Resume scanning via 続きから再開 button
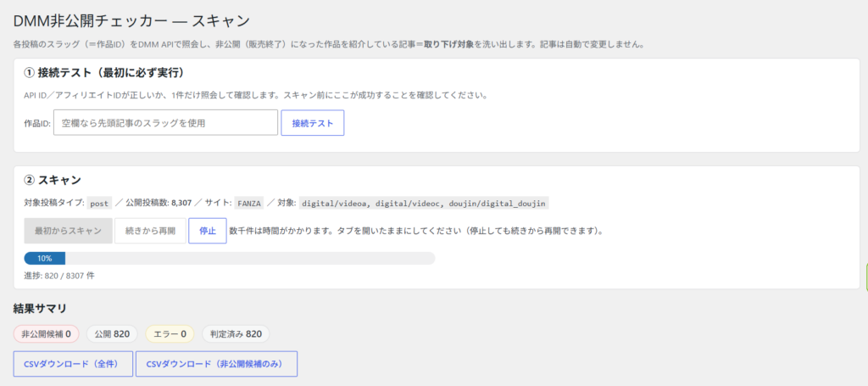This screenshot has height=386, width=868. pyautogui.click(x=150, y=231)
